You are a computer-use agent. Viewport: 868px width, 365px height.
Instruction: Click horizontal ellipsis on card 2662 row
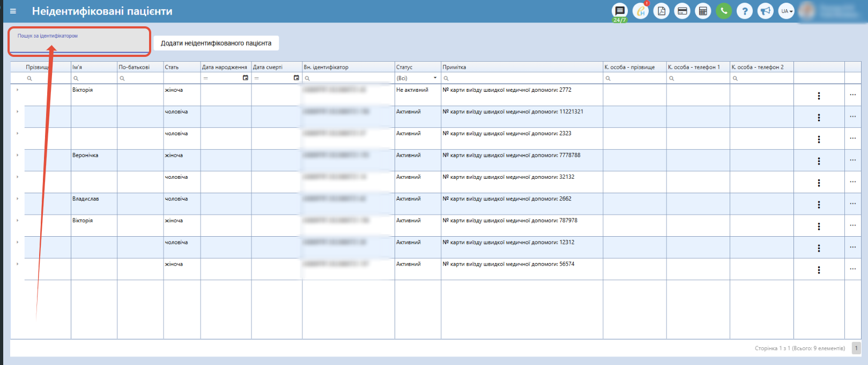click(853, 203)
